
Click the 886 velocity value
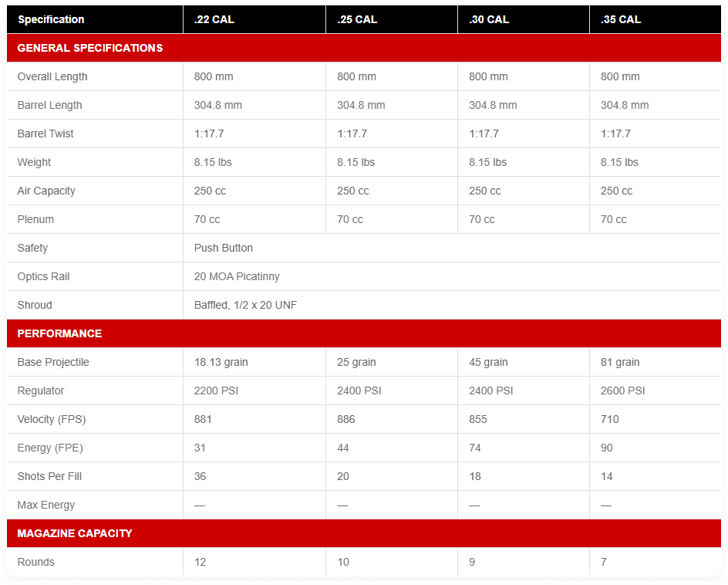pos(346,420)
